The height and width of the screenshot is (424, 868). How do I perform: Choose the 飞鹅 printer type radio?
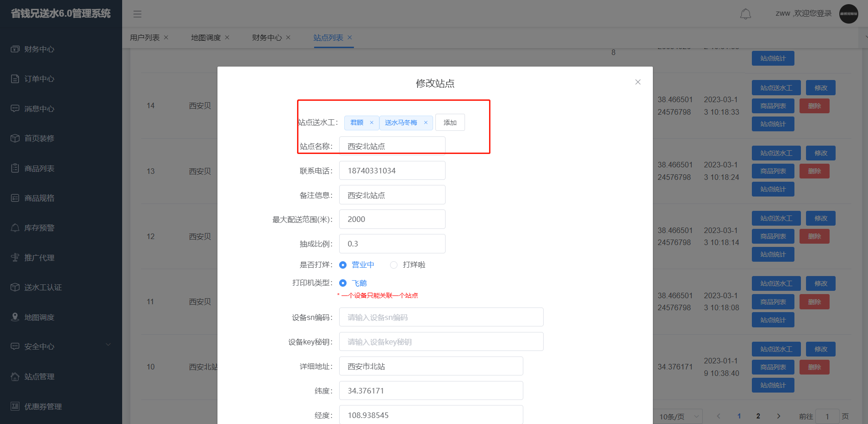click(x=343, y=283)
